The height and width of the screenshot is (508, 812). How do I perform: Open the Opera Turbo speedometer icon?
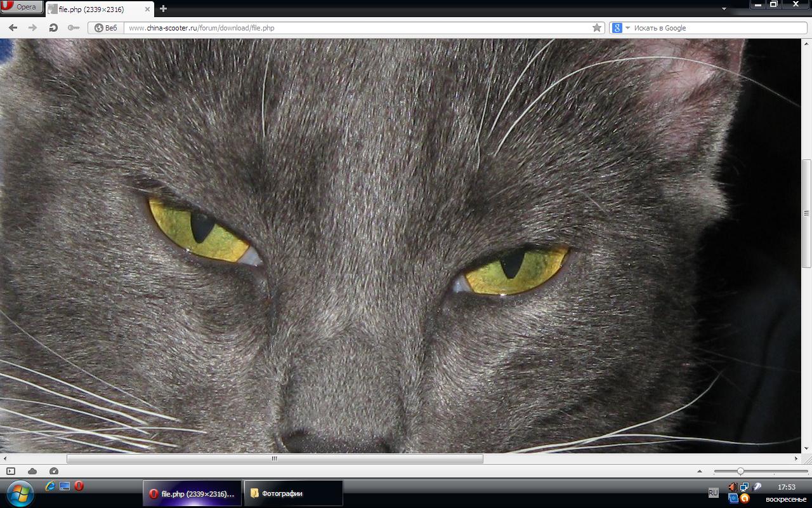click(54, 471)
